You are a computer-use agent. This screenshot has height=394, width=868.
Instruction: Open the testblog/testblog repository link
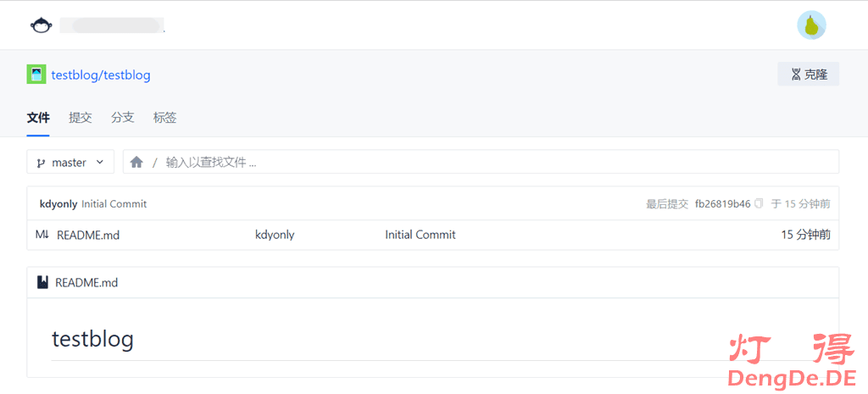101,75
